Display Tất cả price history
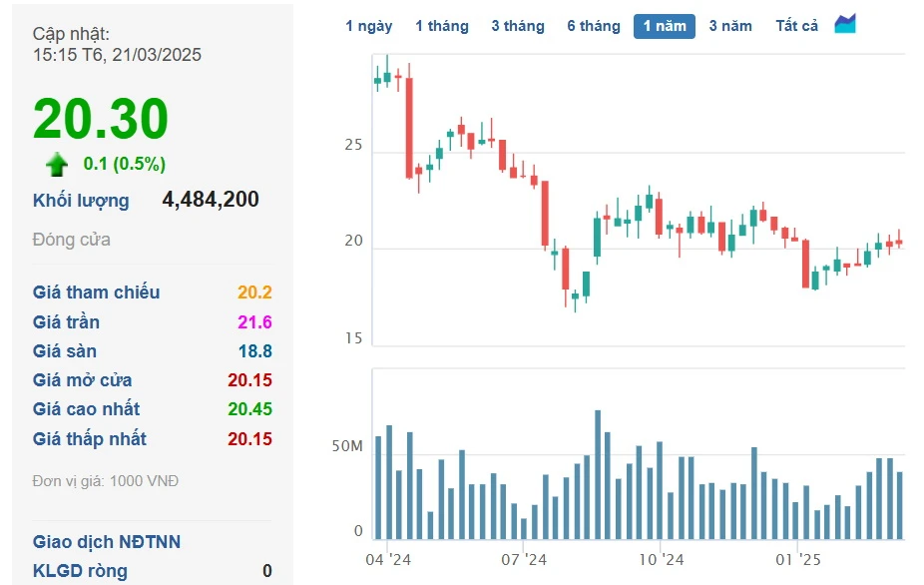The image size is (924, 585). coord(796,26)
